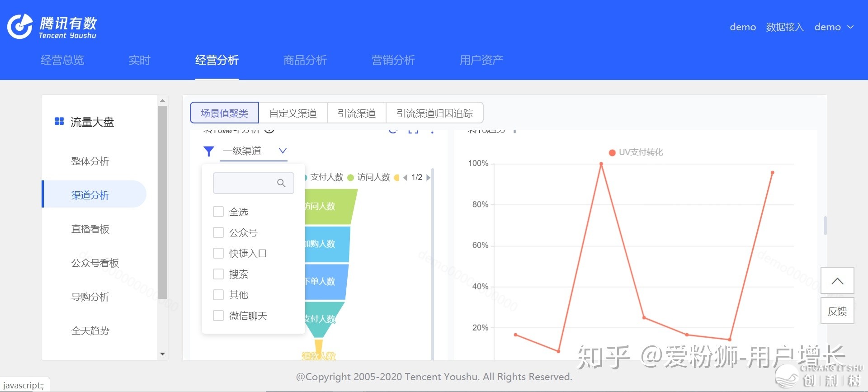Toggle the 访问人数 green legend dot

coord(350,178)
